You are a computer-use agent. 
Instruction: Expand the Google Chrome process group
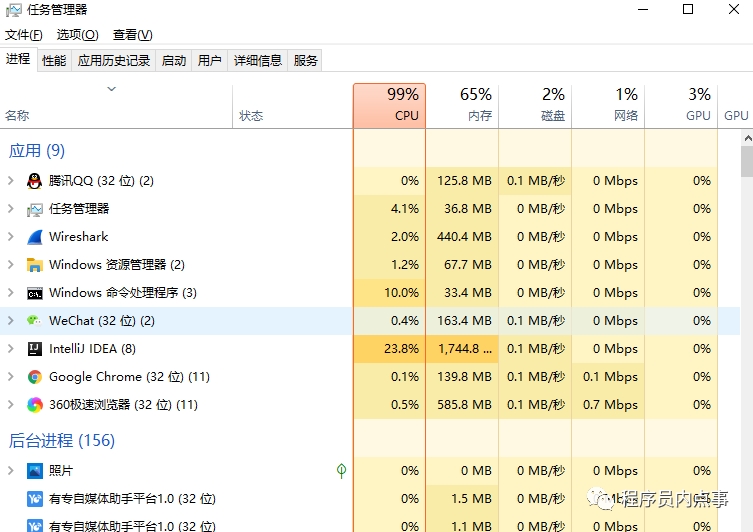[10, 377]
